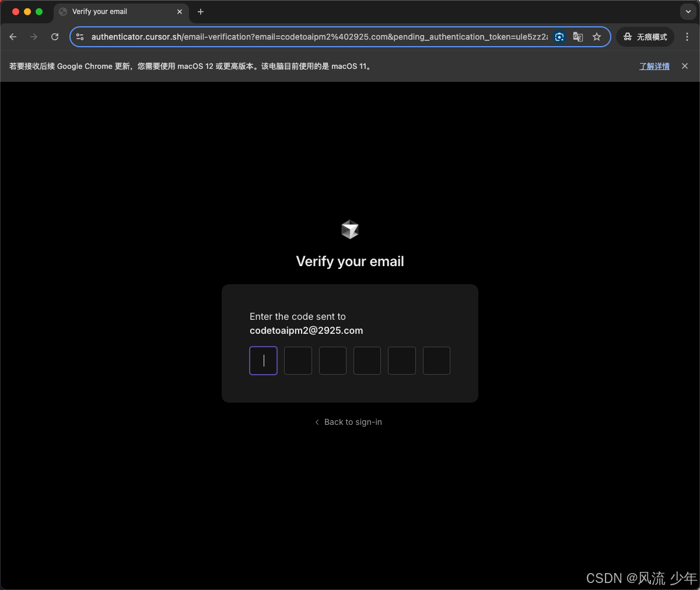Click the red close window button
Image resolution: width=700 pixels, height=590 pixels.
click(16, 12)
